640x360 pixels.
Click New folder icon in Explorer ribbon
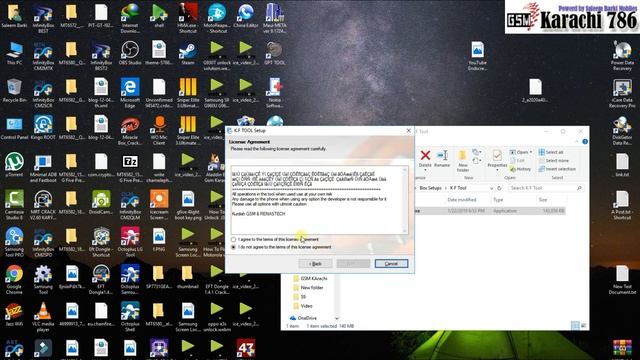[462, 161]
